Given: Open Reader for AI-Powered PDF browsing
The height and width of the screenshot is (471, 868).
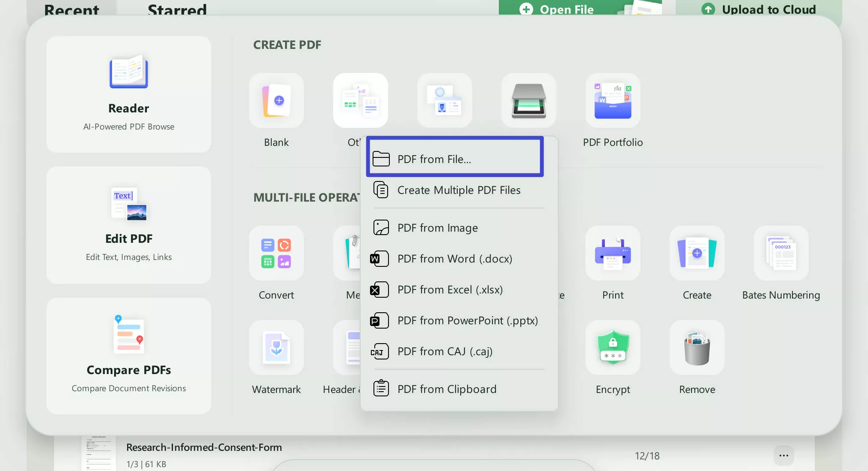Looking at the screenshot, I should 128,94.
